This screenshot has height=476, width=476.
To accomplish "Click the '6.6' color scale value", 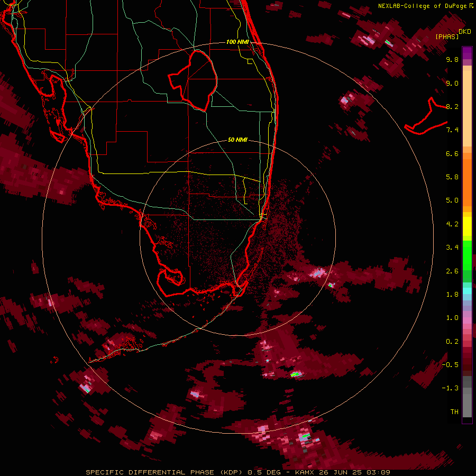I will pyautogui.click(x=452, y=153).
